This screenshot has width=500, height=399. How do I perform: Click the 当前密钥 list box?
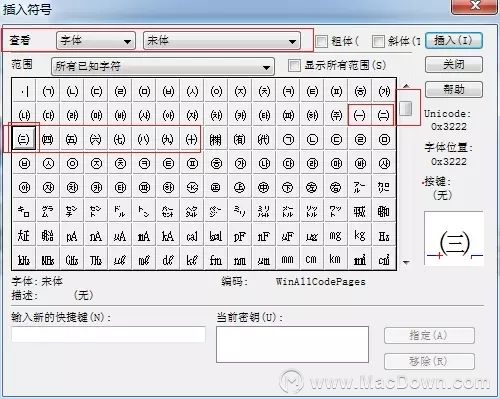(x=292, y=344)
